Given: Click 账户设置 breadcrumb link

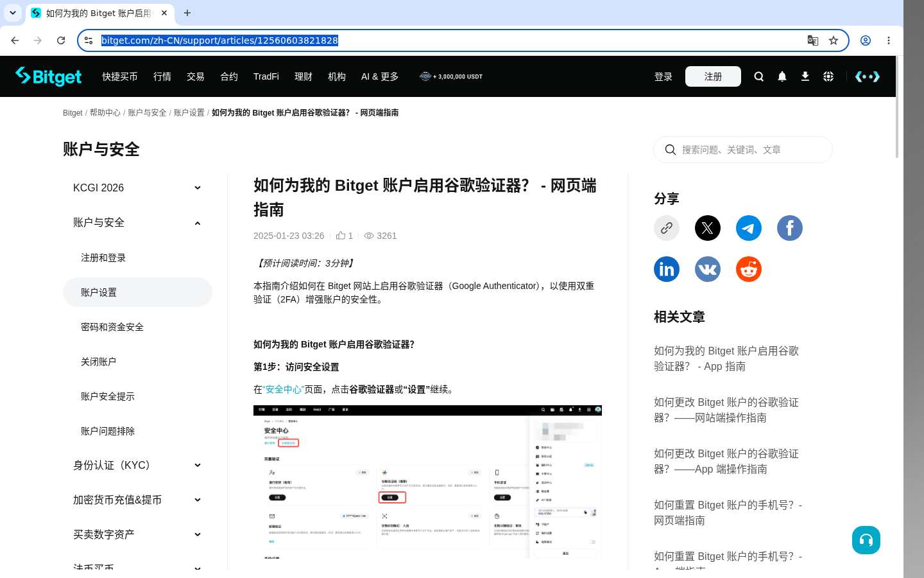Looking at the screenshot, I should pyautogui.click(x=189, y=112).
